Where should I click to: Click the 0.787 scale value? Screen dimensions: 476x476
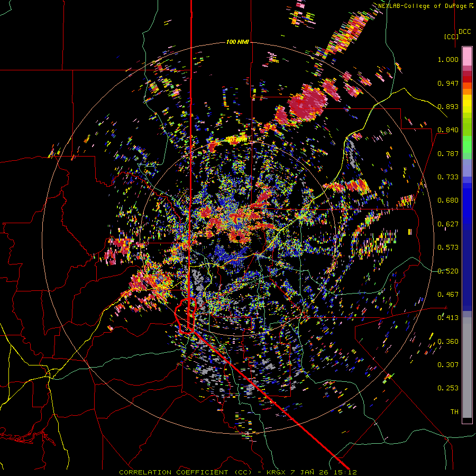[x=448, y=153]
